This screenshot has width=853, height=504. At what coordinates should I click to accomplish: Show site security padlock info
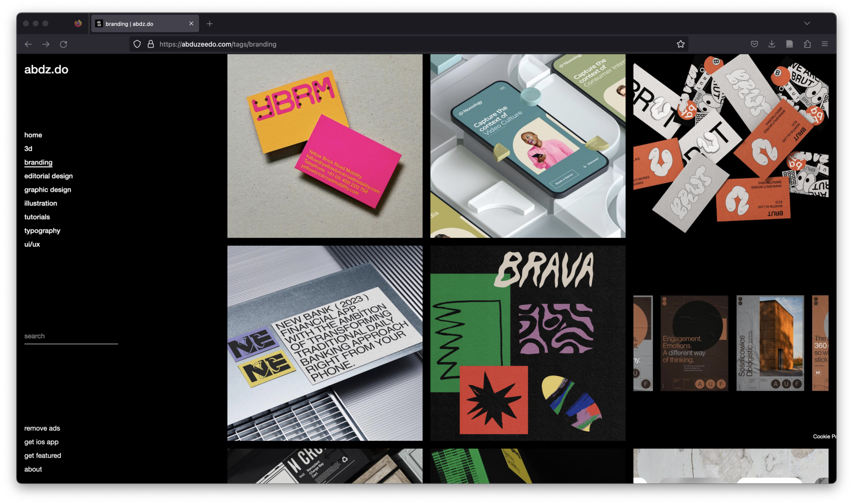(x=151, y=44)
